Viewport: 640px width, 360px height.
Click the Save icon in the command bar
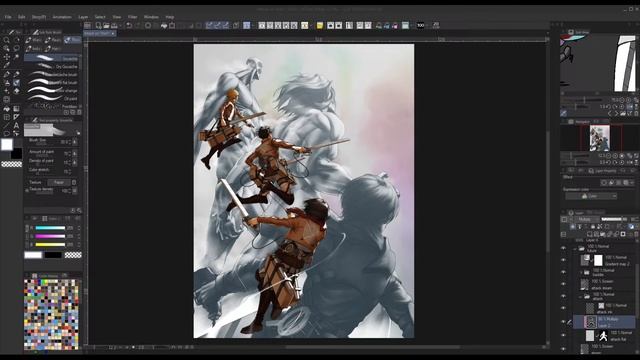tap(114, 25)
